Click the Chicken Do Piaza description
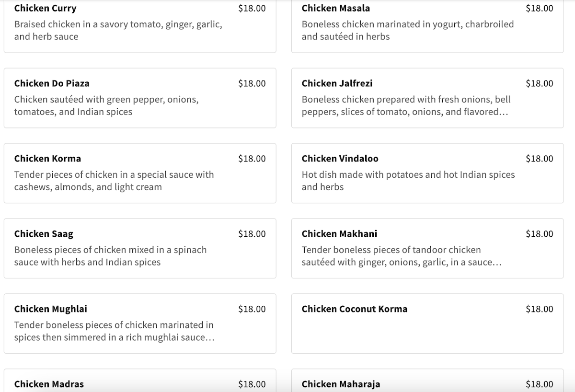This screenshot has height=392, width=575. 106,105
